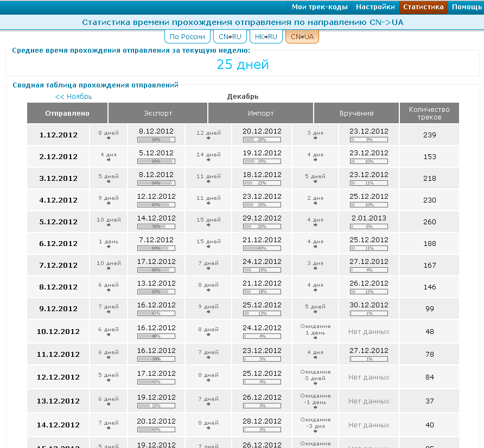Open the Мои трек-коды menu item
This screenshot has width=484, height=448.
coord(320,7)
